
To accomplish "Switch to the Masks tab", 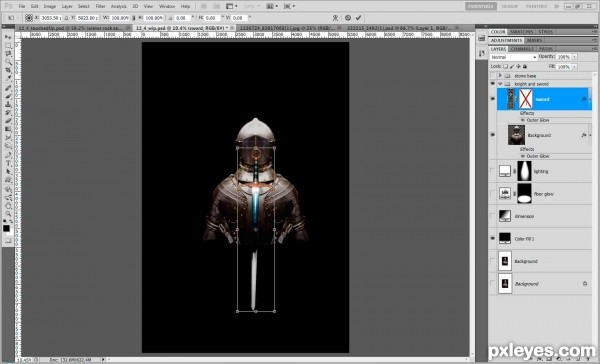I will coord(534,40).
